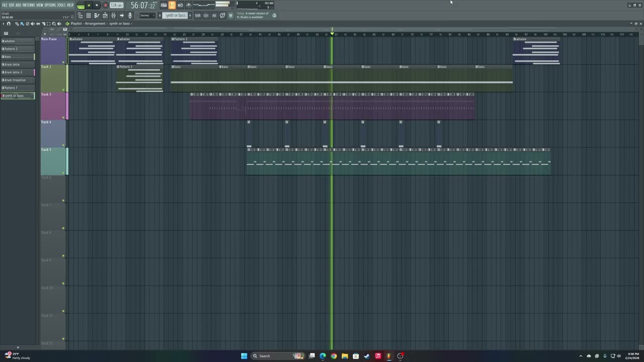Click the tempo value 124
644x362 pixels.
pos(116,6)
